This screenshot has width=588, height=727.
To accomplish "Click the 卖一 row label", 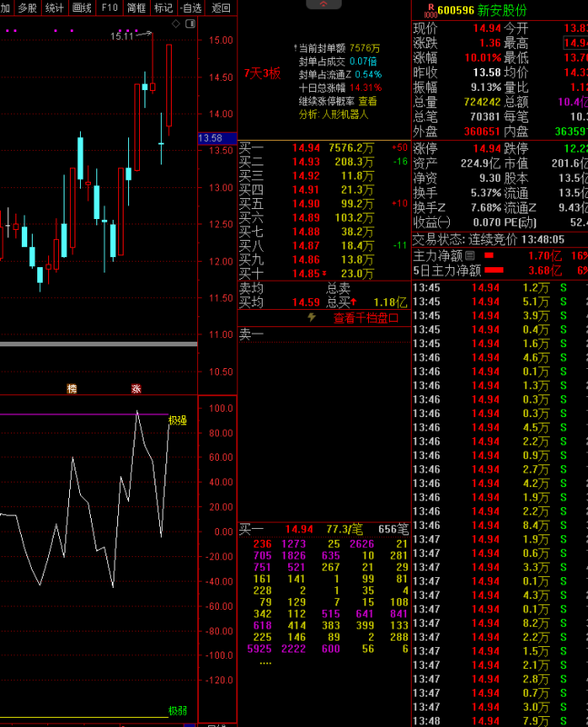I will [x=251, y=334].
